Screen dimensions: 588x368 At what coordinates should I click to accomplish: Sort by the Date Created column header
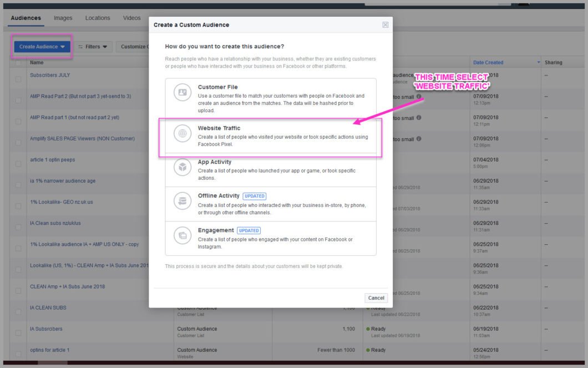tap(488, 63)
